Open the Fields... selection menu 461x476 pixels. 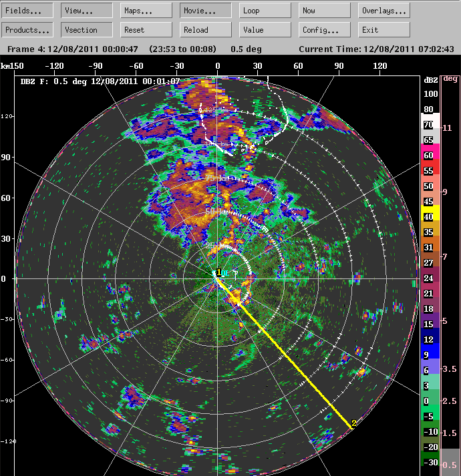pos(27,11)
